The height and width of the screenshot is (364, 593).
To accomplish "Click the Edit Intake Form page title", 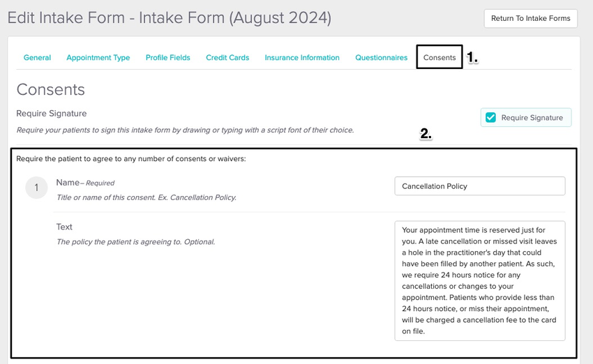I will coord(169,17).
